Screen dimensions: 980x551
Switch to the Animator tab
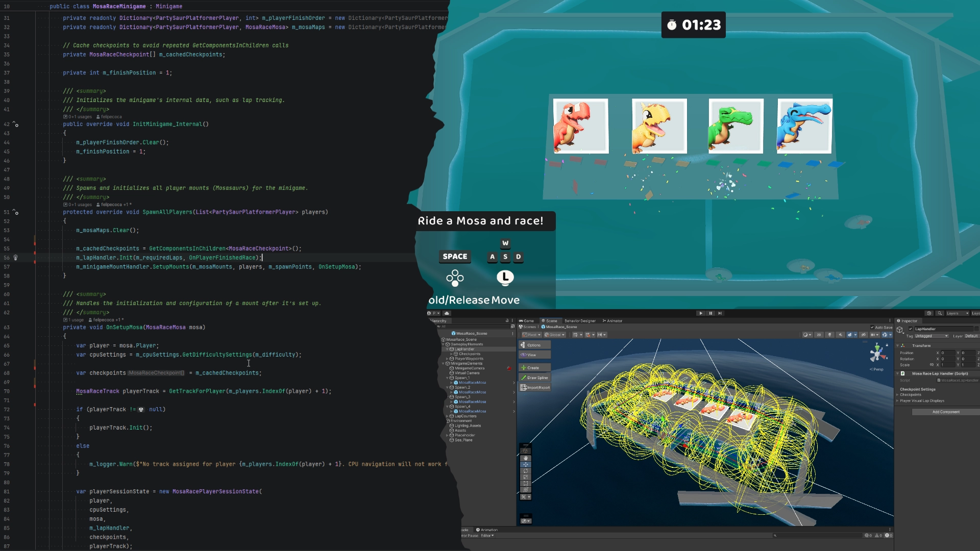(612, 321)
